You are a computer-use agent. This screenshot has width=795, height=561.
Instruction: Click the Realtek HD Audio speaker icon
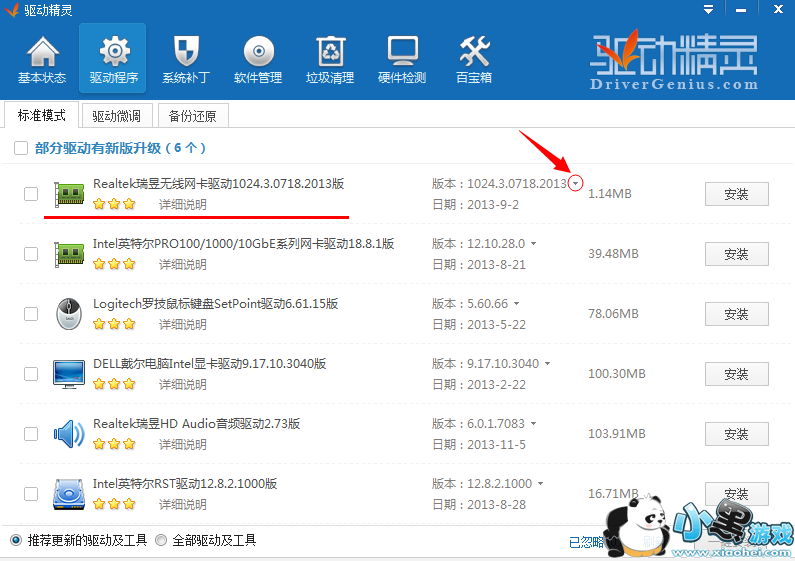click(69, 434)
